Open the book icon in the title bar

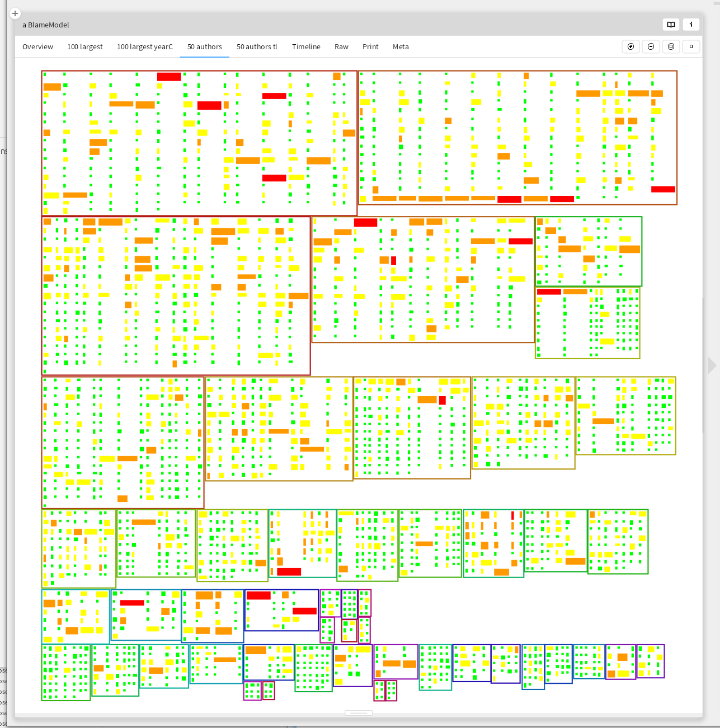(671, 25)
